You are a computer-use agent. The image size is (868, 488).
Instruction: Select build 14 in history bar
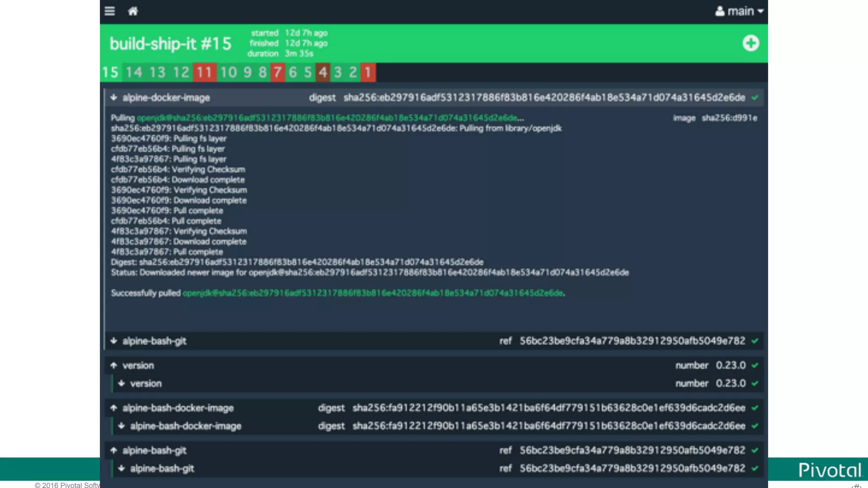[x=134, y=72]
